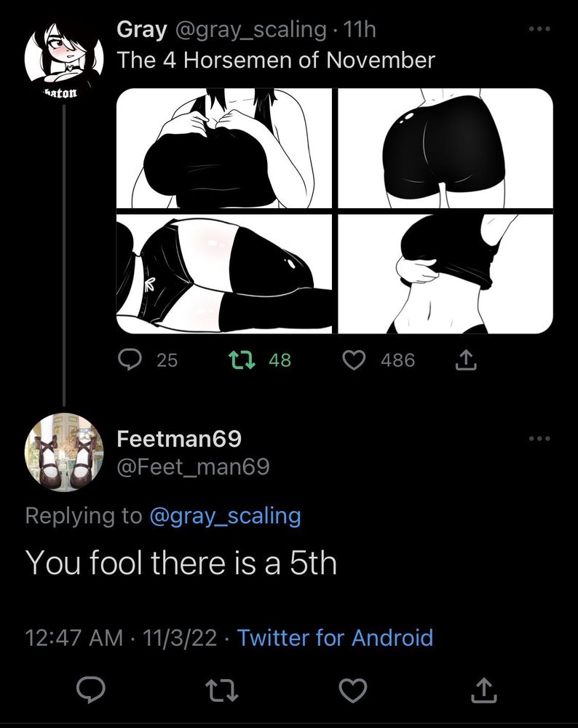The image size is (578, 728).
Task: Open more options for Feetman69's reply
Action: click(539, 438)
